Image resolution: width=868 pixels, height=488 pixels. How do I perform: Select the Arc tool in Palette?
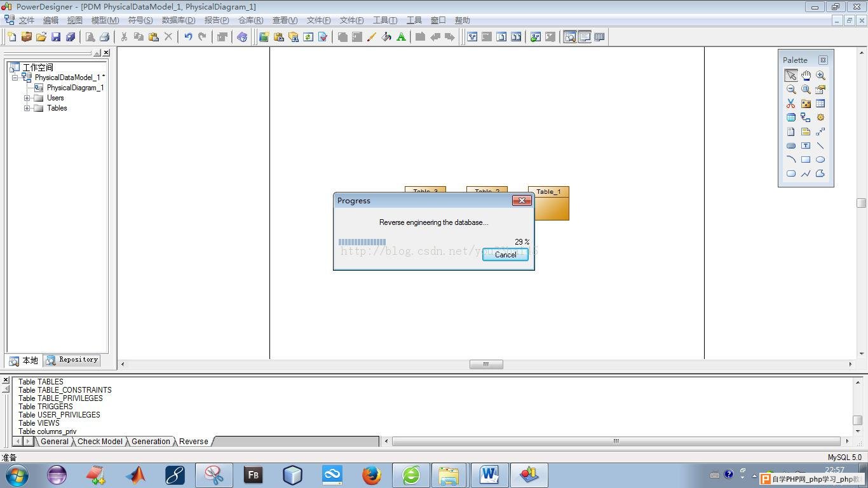click(790, 159)
